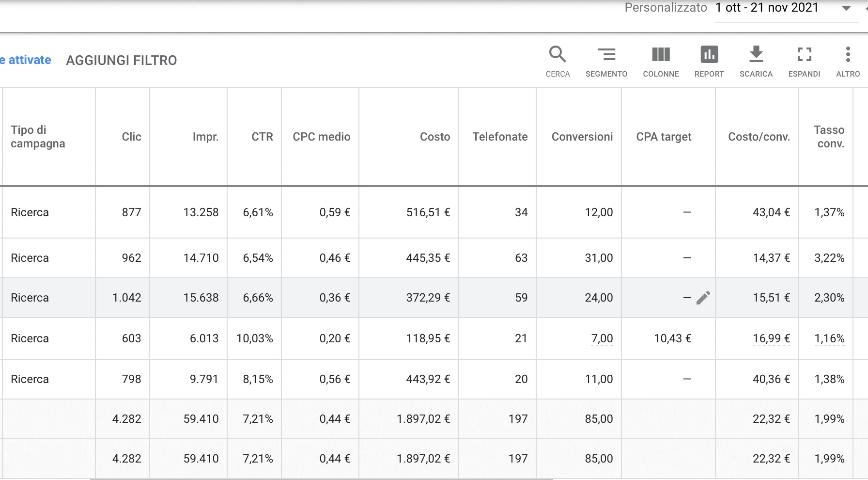Sort by Tasso conv. column header
This screenshot has height=480, width=868.
pyautogui.click(x=829, y=137)
